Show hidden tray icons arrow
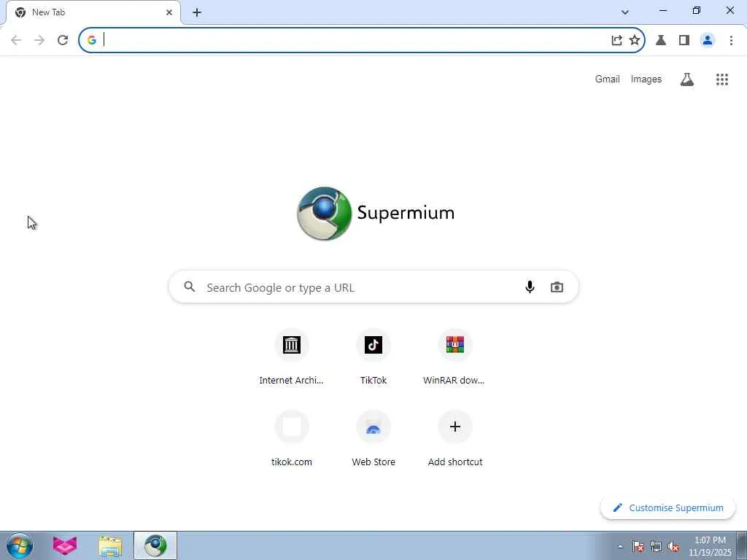The width and height of the screenshot is (747, 560). coord(620,546)
